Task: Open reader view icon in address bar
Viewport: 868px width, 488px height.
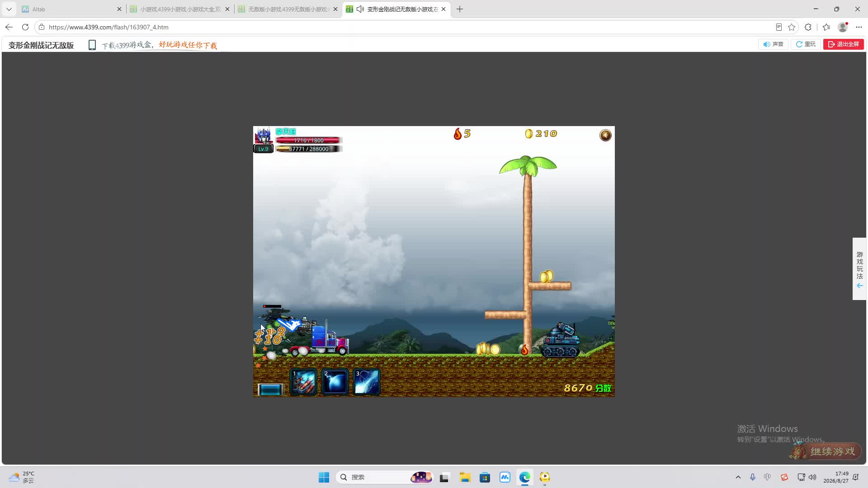Action: pyautogui.click(x=778, y=27)
